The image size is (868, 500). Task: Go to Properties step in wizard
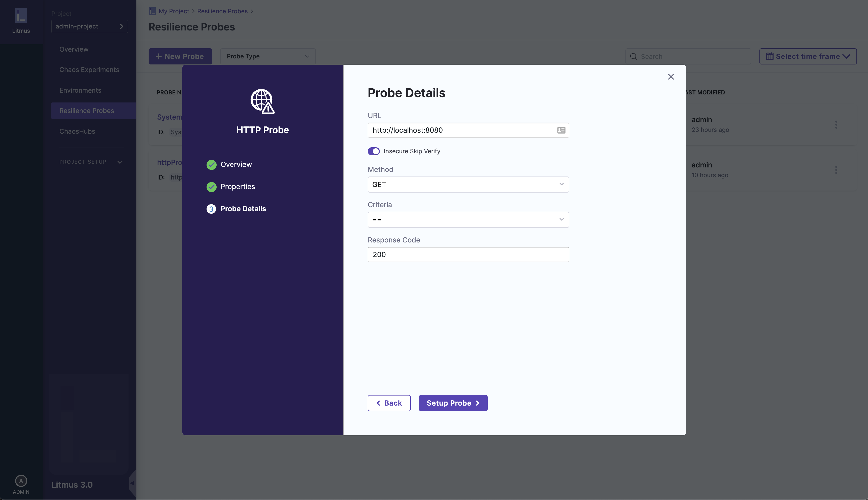237,187
